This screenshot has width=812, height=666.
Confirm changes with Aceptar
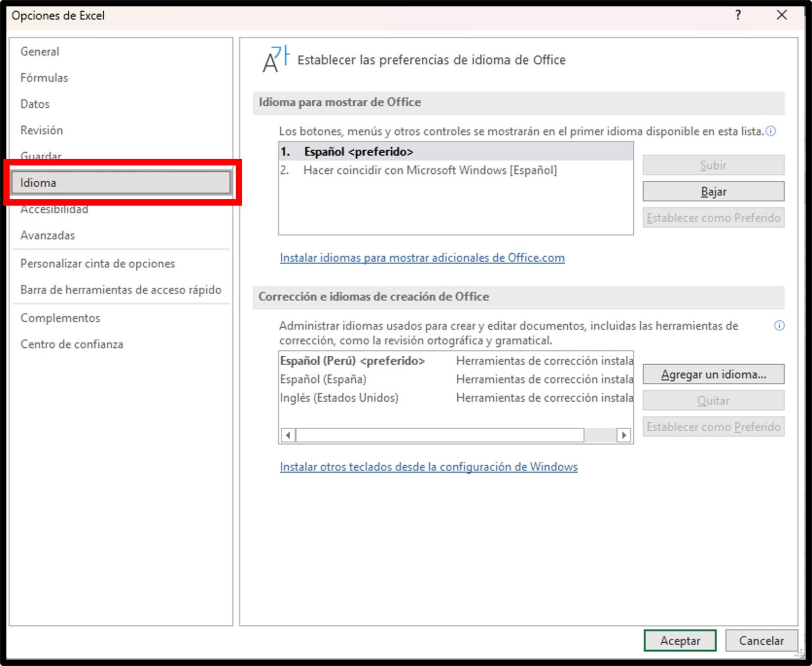coord(680,640)
